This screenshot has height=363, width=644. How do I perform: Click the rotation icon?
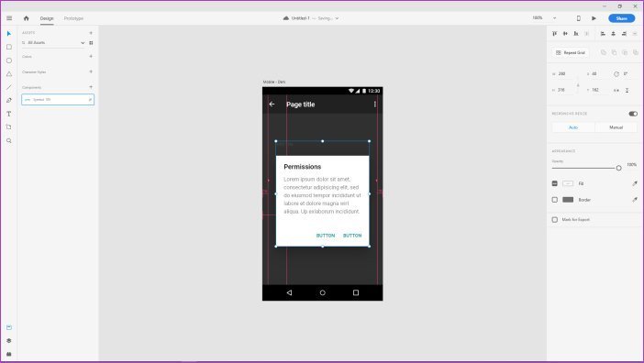click(x=616, y=74)
